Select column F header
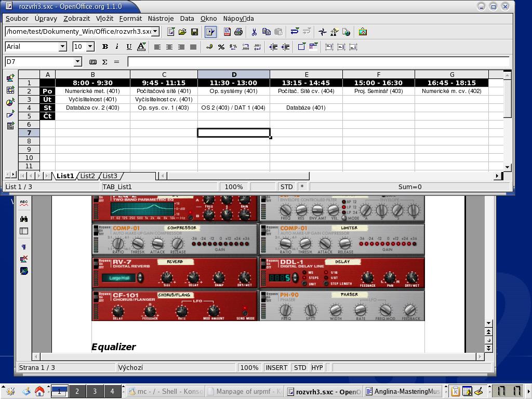The image size is (532, 399). point(379,74)
